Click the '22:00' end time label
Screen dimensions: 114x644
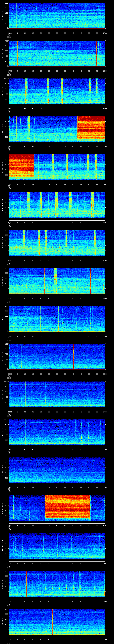(105, 223)
